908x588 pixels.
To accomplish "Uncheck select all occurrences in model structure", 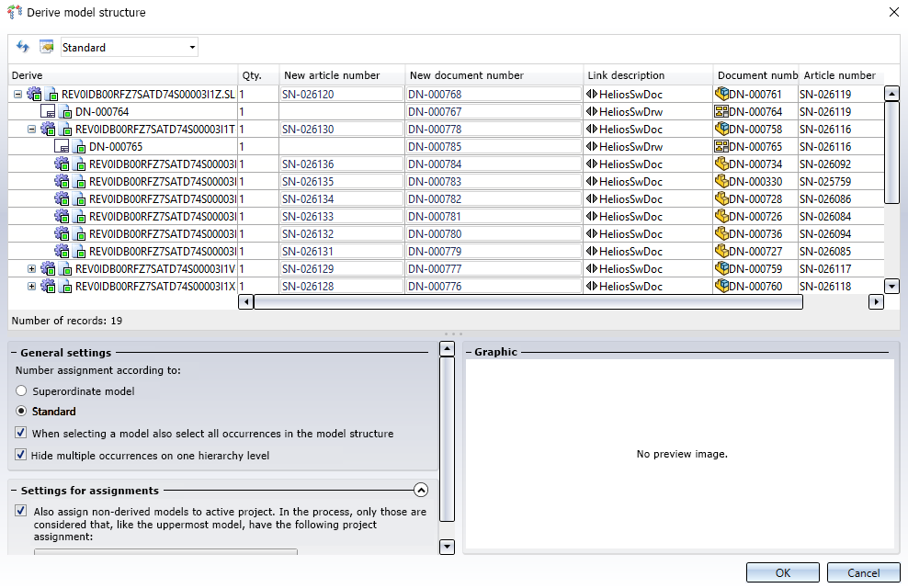I will click(21, 434).
